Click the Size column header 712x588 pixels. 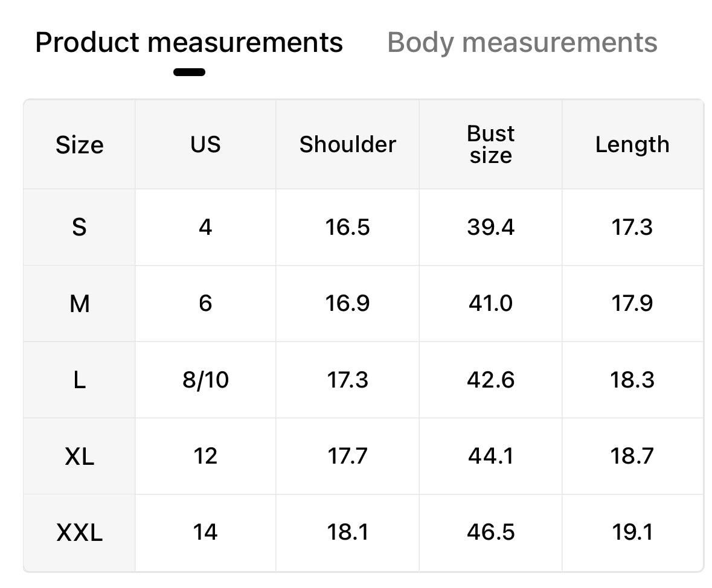tap(80, 145)
